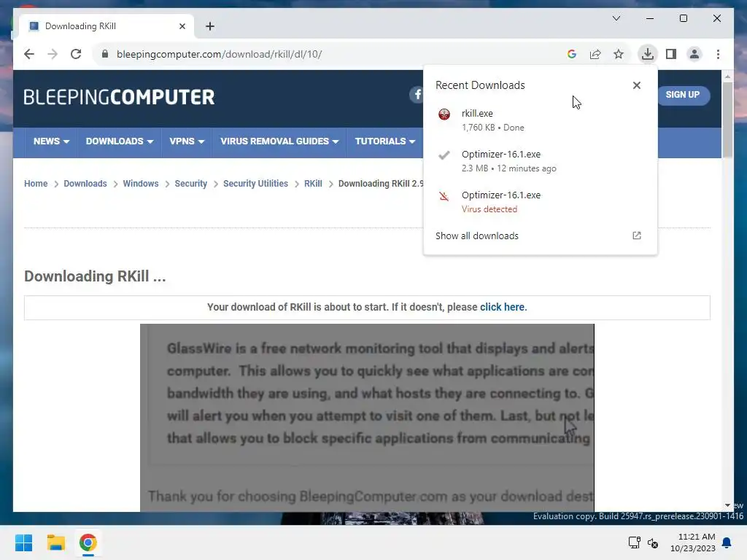Open the Chrome profile menu
Viewport: 747px width, 560px height.
coord(694,54)
